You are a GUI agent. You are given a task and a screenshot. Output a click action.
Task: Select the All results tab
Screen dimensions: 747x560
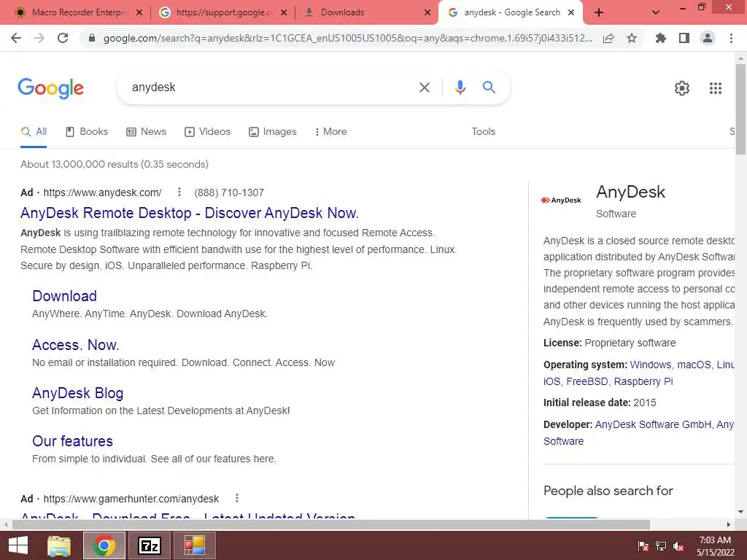[34, 132]
